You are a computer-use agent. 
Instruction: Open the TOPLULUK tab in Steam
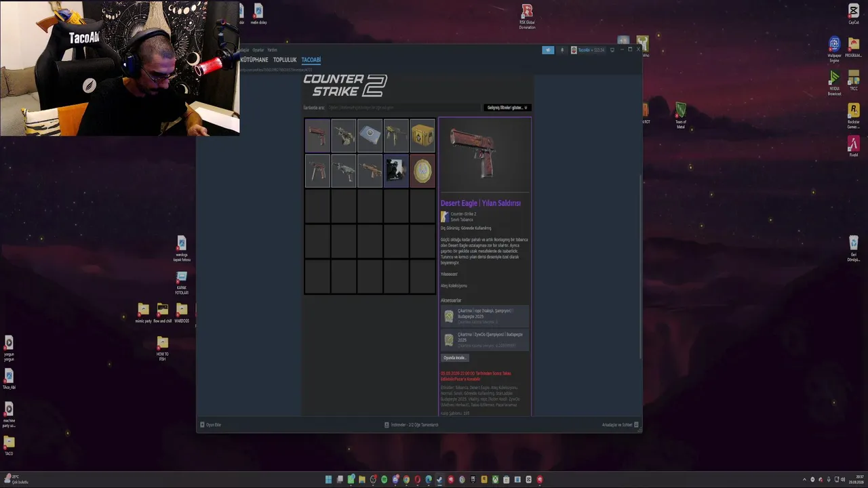point(285,60)
